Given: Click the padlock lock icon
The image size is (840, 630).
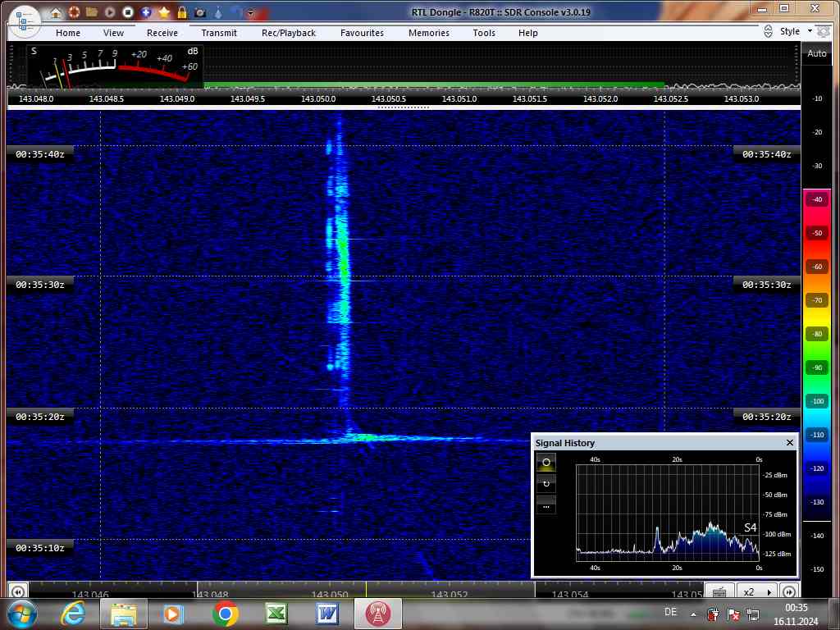Looking at the screenshot, I should 182,11.
